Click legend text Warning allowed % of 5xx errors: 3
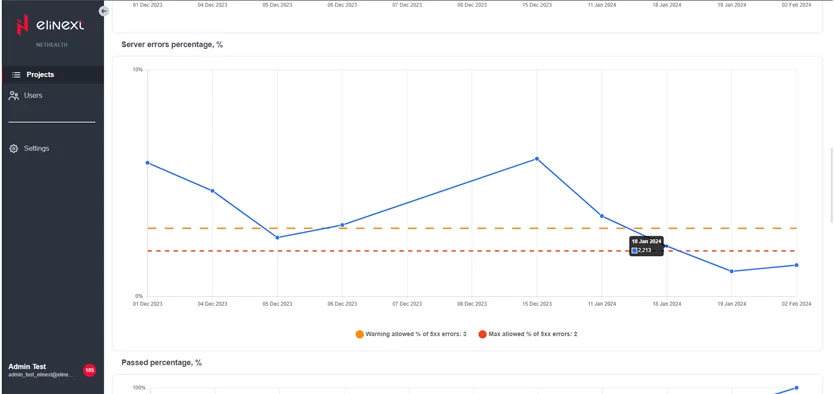834x394 pixels. point(416,334)
